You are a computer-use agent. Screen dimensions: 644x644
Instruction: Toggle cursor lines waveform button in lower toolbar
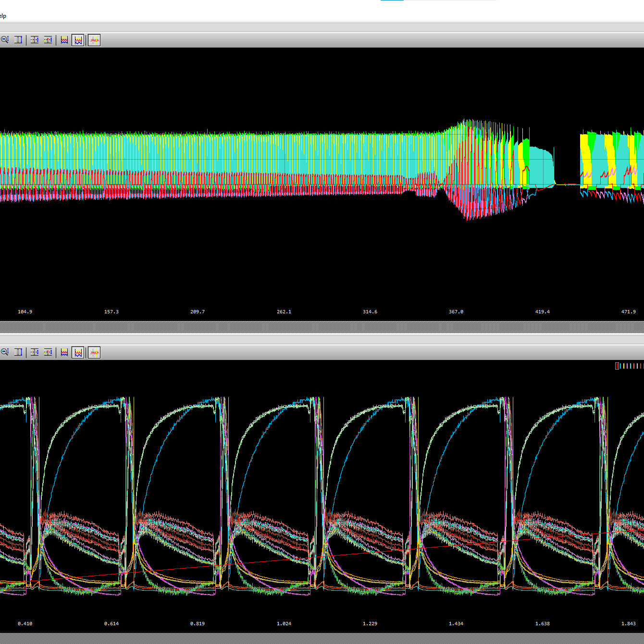tap(94, 352)
